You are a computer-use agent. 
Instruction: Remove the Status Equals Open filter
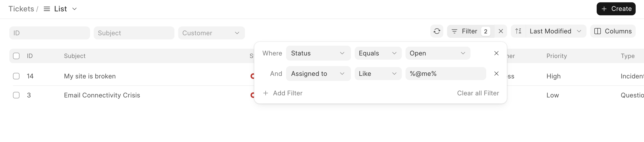pyautogui.click(x=496, y=53)
